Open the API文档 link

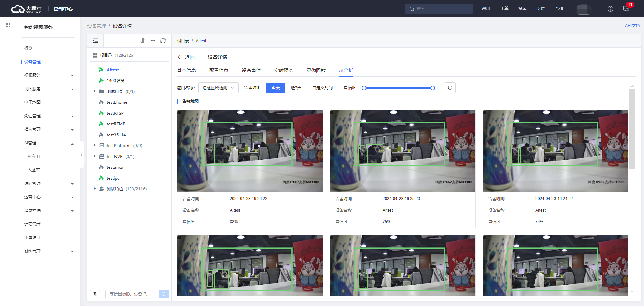pyautogui.click(x=632, y=26)
